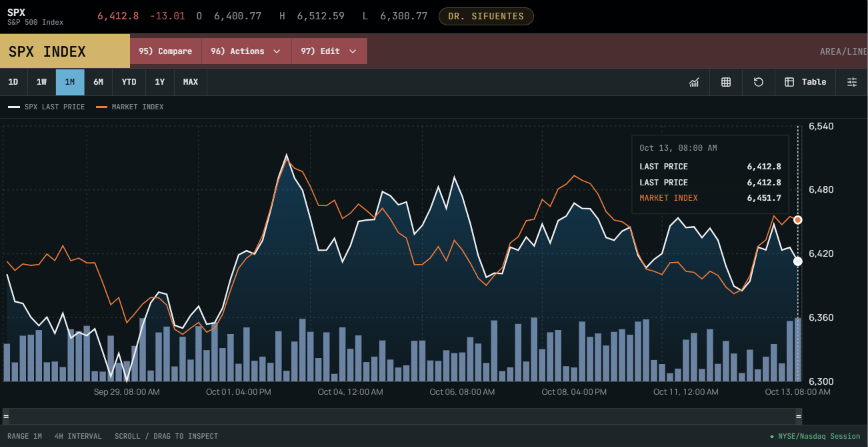
Task: Click the 6,360 y-axis label
Action: tap(821, 318)
